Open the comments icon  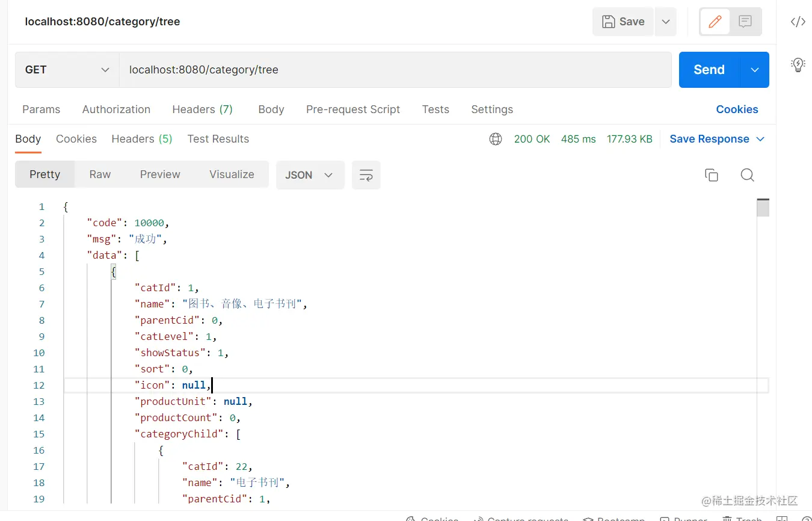[x=745, y=22]
